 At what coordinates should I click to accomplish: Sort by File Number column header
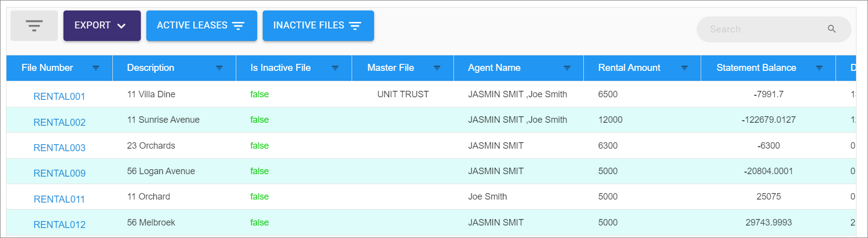(47, 68)
